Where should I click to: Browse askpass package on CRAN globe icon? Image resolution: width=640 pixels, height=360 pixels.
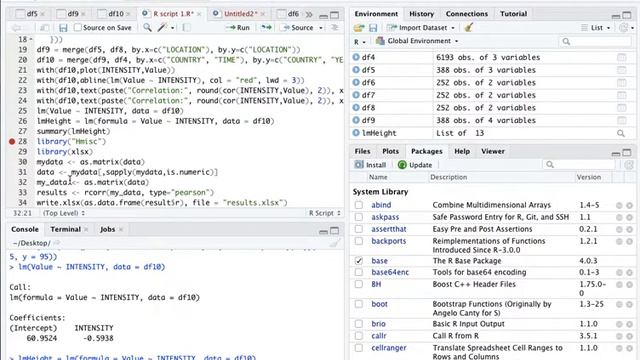point(620,218)
